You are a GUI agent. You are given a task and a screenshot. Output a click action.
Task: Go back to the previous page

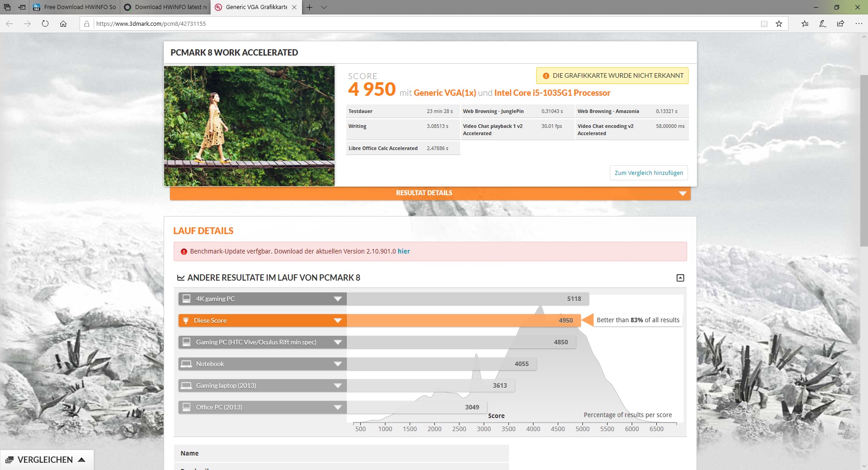(9, 24)
